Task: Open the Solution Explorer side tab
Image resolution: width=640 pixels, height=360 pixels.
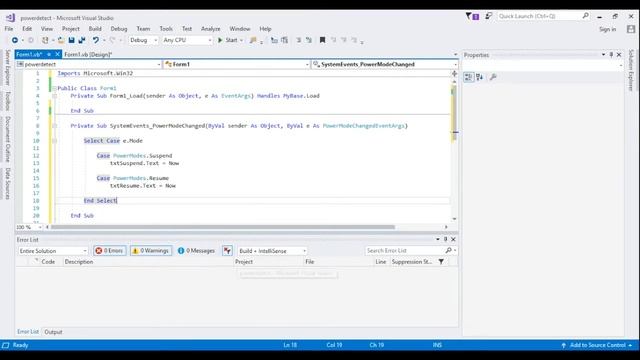Action: tap(631, 70)
